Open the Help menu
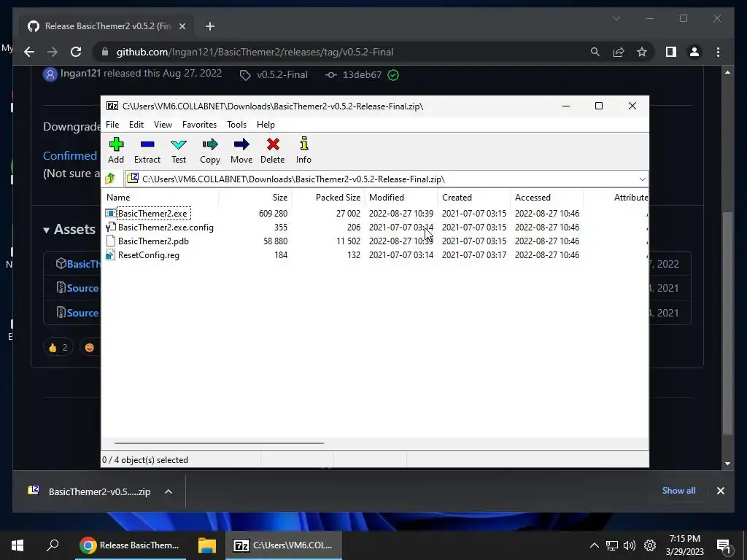The width and height of the screenshot is (747, 560). click(x=266, y=124)
